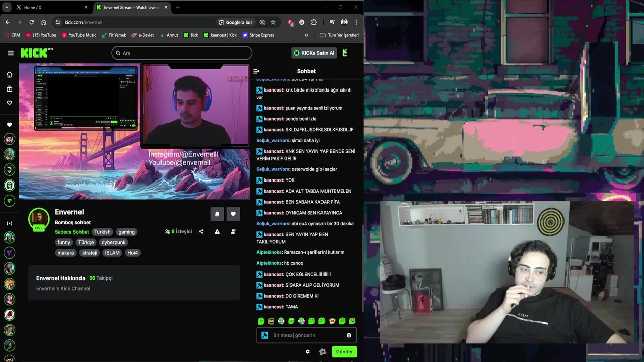The image size is (644, 362).
Task: Insert the first green emote in chat
Action: coord(261,321)
